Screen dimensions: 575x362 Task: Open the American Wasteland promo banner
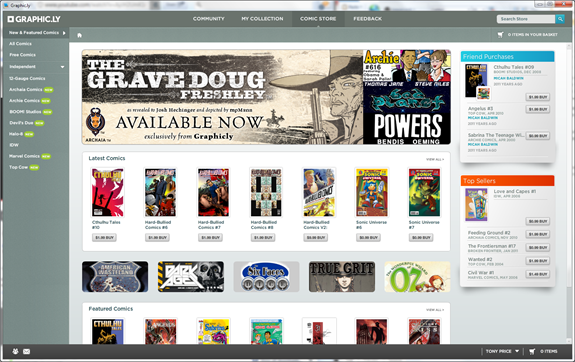pos(115,277)
